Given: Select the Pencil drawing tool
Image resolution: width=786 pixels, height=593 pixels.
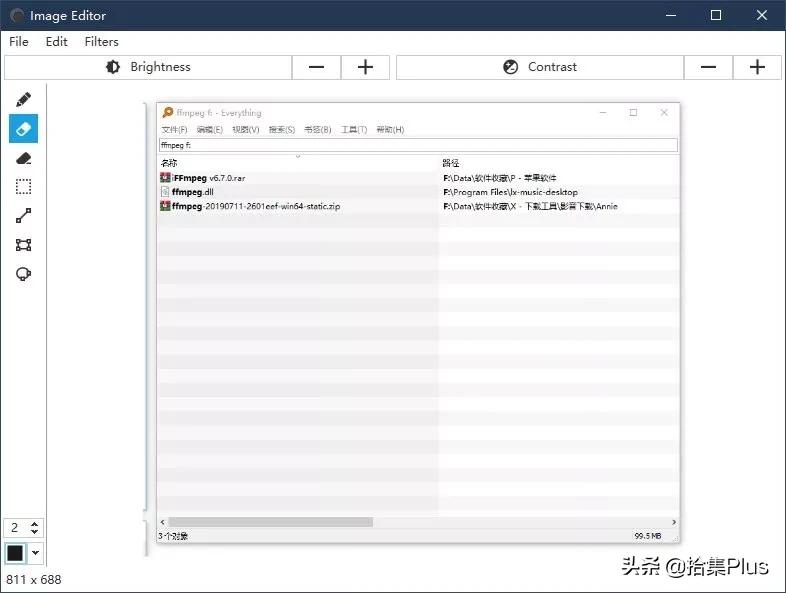Looking at the screenshot, I should tap(24, 99).
